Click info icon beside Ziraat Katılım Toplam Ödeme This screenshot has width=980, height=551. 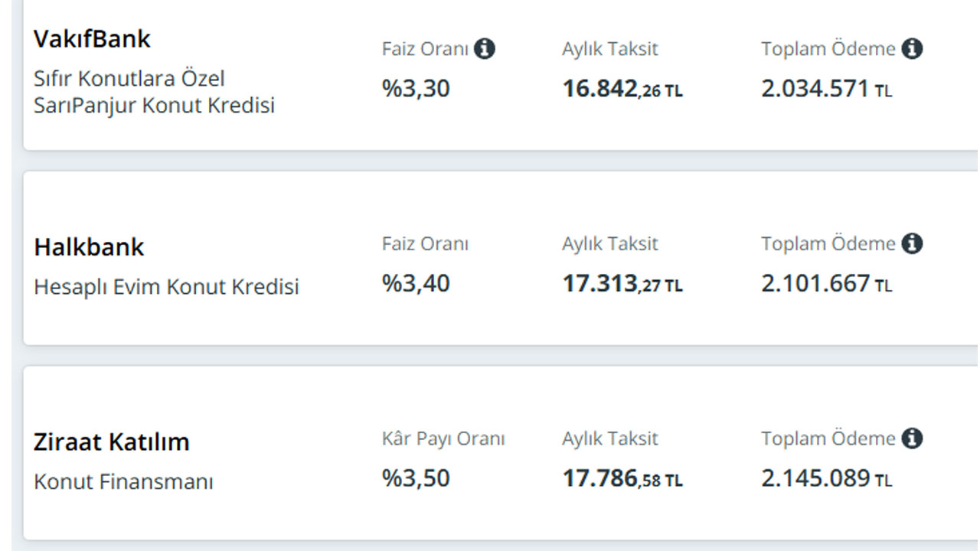pos(912,439)
